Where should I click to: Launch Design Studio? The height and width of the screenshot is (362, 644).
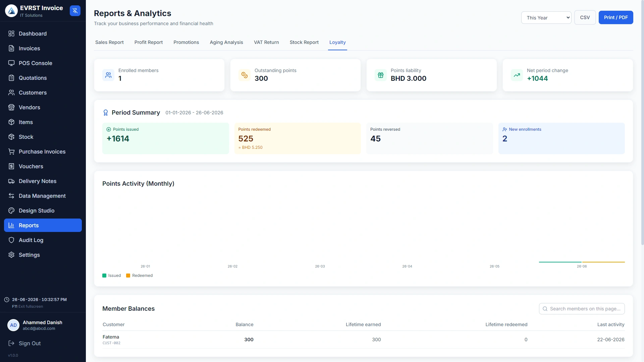(x=43, y=210)
